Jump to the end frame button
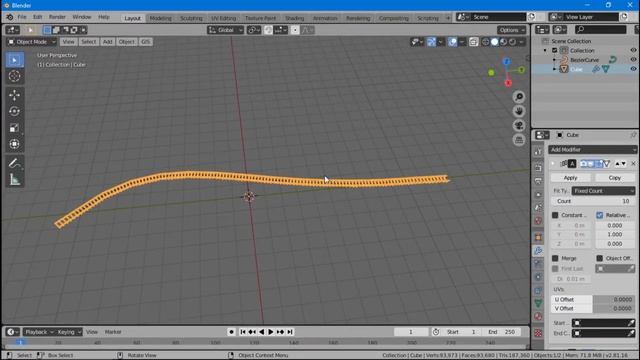The width and height of the screenshot is (640, 360). tap(290, 332)
